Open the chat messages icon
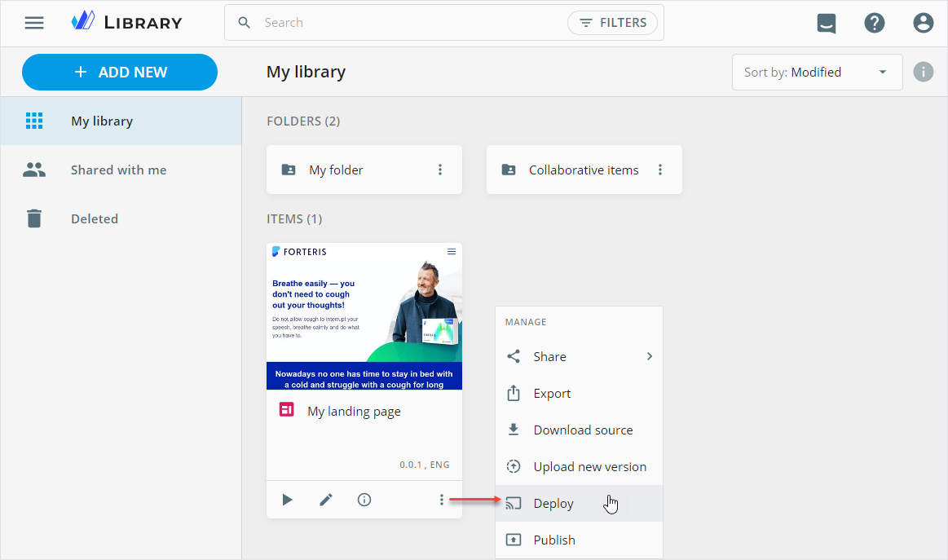 (827, 24)
